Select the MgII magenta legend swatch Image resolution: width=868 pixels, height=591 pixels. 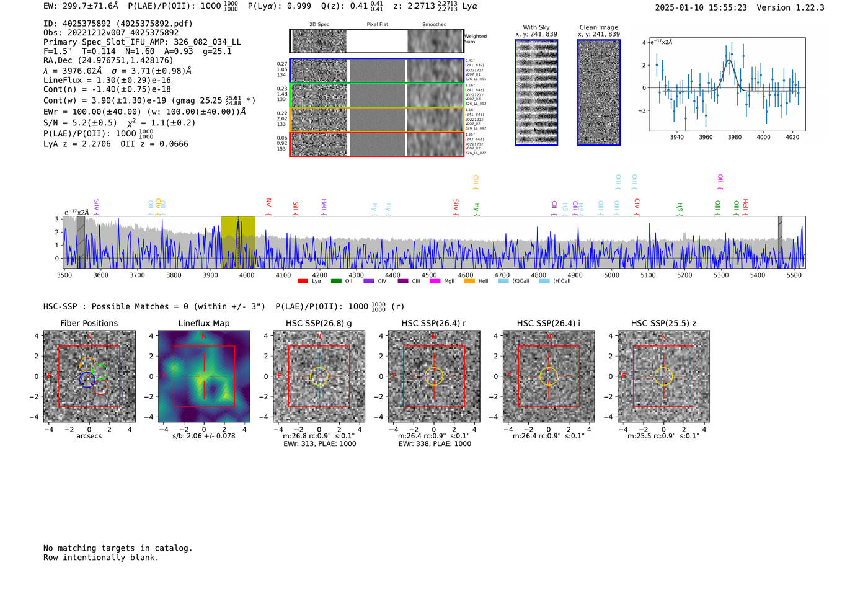click(x=435, y=281)
